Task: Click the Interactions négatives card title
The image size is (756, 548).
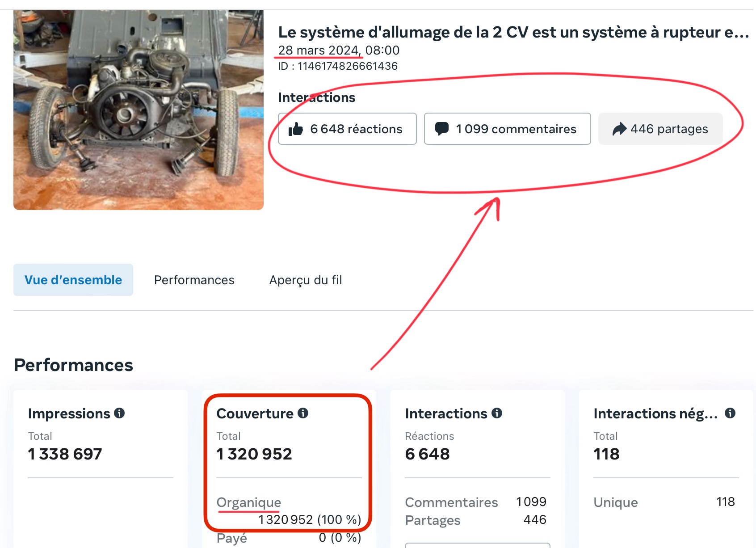Action: 655,413
